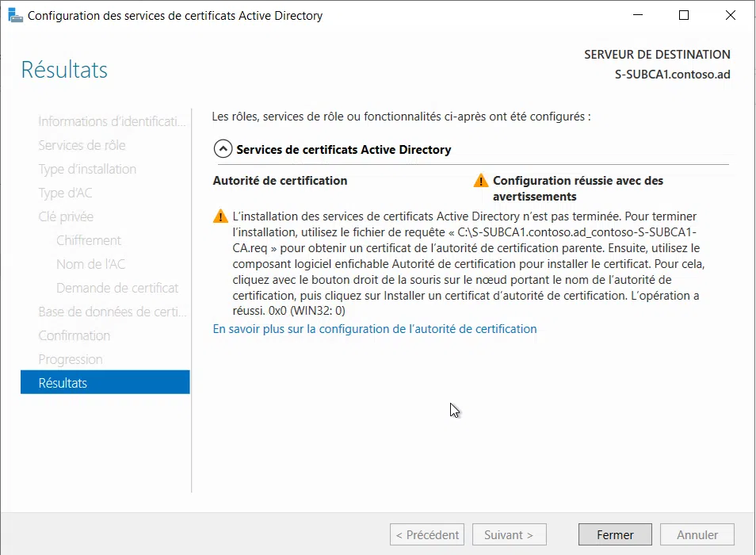Select the Base de données de certificats step
Screen dimensions: 756x555
(x=111, y=311)
